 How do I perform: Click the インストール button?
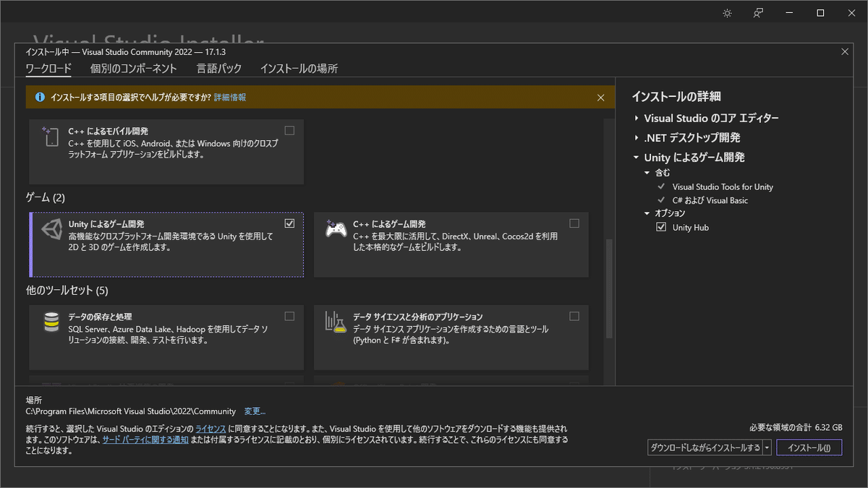[809, 448]
